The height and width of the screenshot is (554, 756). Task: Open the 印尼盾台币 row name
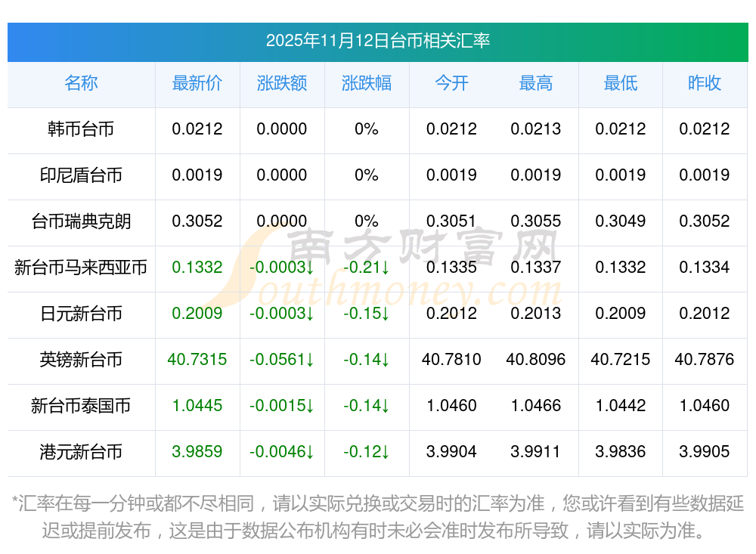(x=81, y=175)
